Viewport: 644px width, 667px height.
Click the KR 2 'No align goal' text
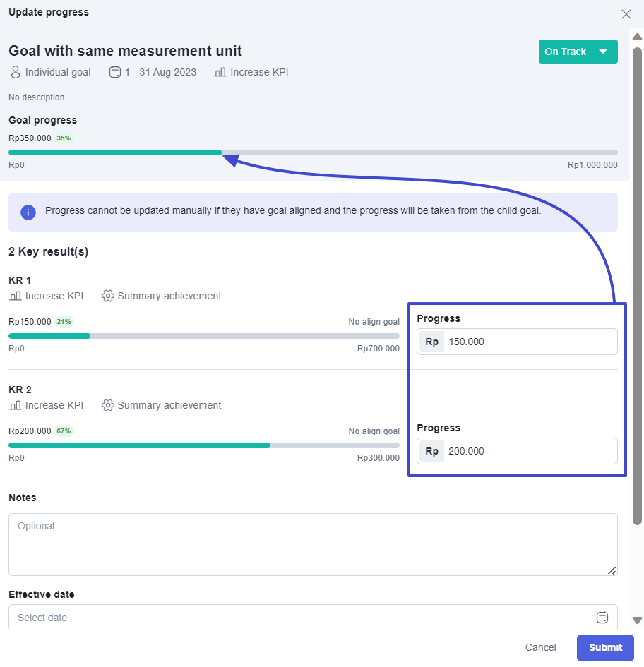pyautogui.click(x=374, y=431)
